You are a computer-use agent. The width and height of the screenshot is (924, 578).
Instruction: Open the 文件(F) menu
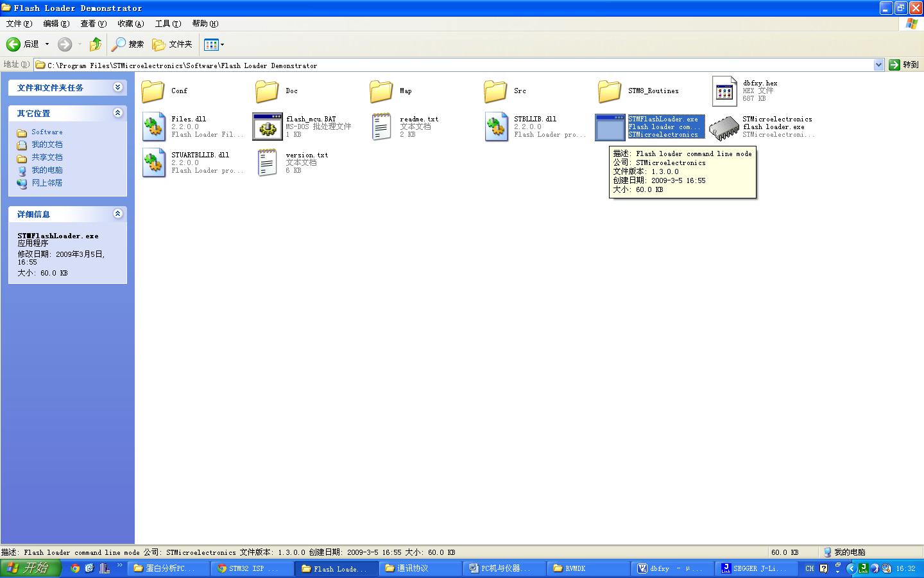point(19,24)
